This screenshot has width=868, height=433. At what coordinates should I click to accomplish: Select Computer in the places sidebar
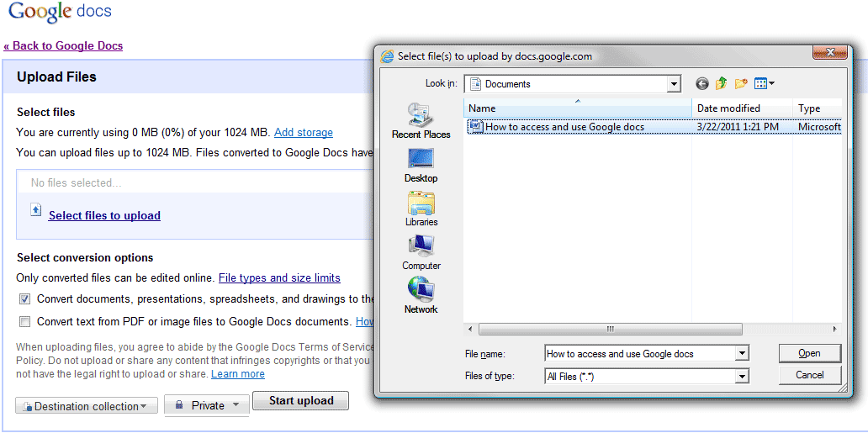pyautogui.click(x=421, y=252)
